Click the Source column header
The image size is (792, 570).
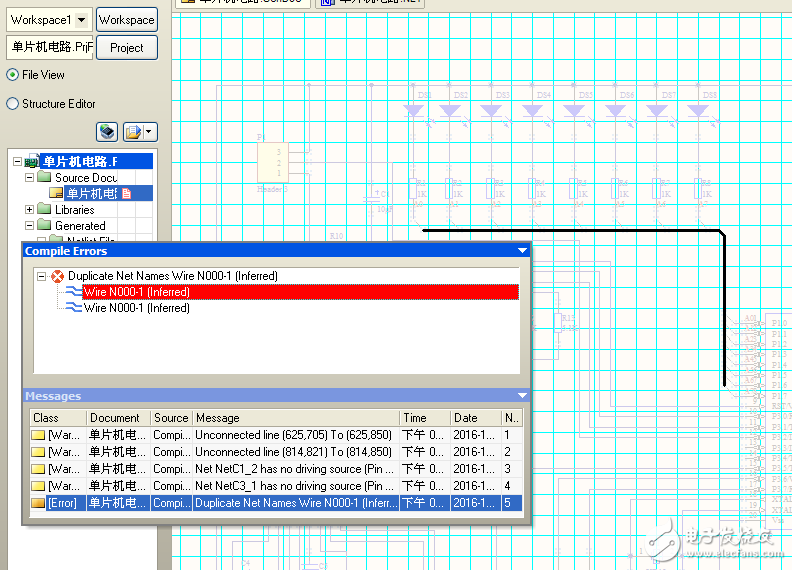(x=171, y=418)
